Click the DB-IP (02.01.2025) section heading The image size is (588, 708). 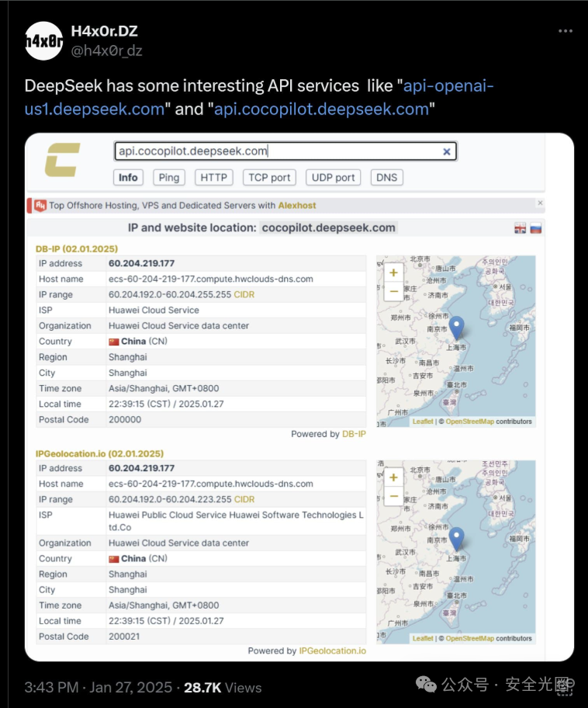click(x=77, y=248)
